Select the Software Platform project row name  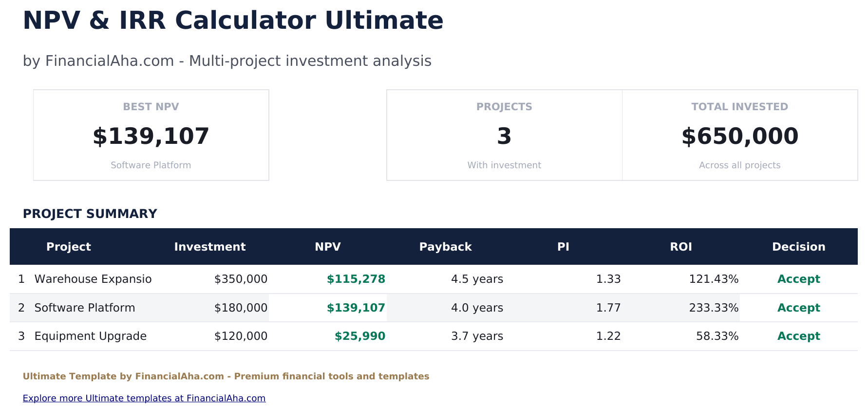point(85,308)
